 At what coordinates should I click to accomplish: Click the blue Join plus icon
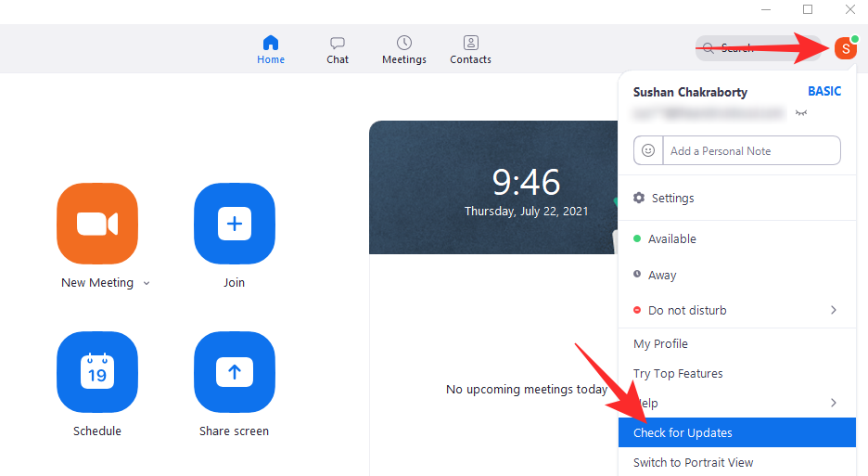pos(234,224)
